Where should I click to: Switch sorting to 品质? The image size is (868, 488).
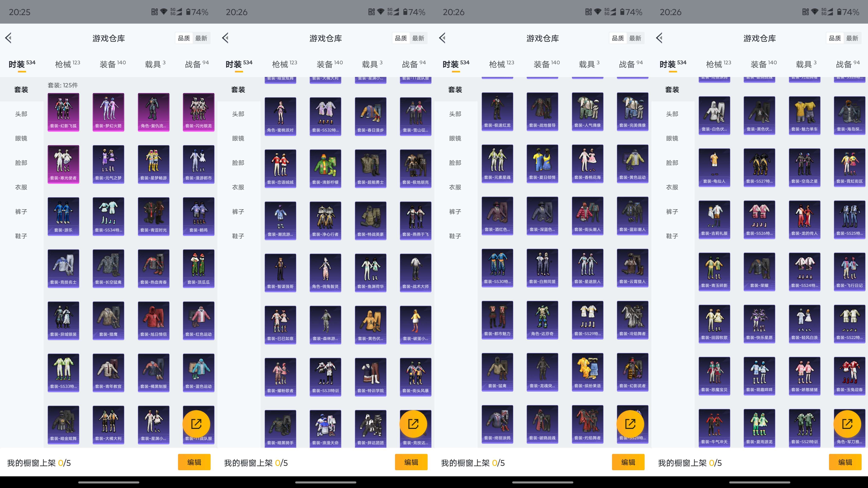point(185,38)
